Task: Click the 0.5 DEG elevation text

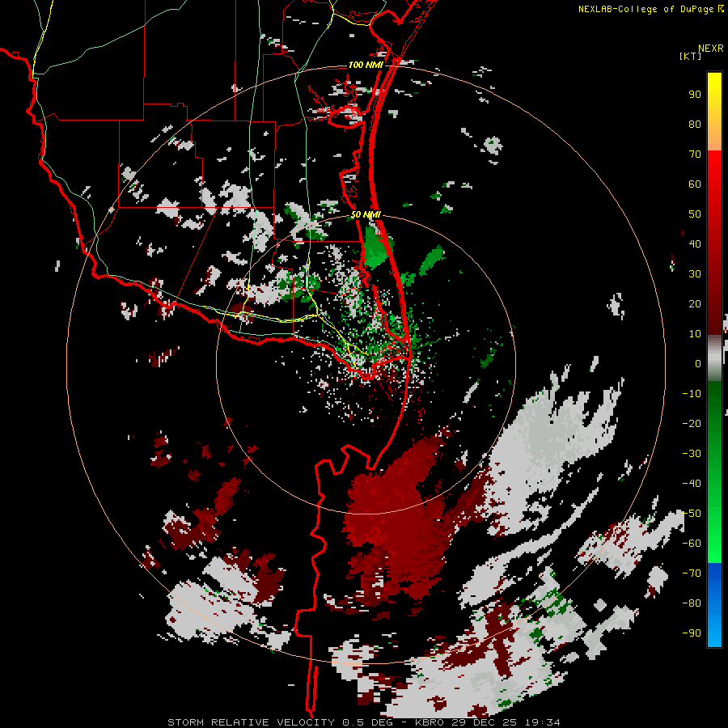Action: coord(367,722)
